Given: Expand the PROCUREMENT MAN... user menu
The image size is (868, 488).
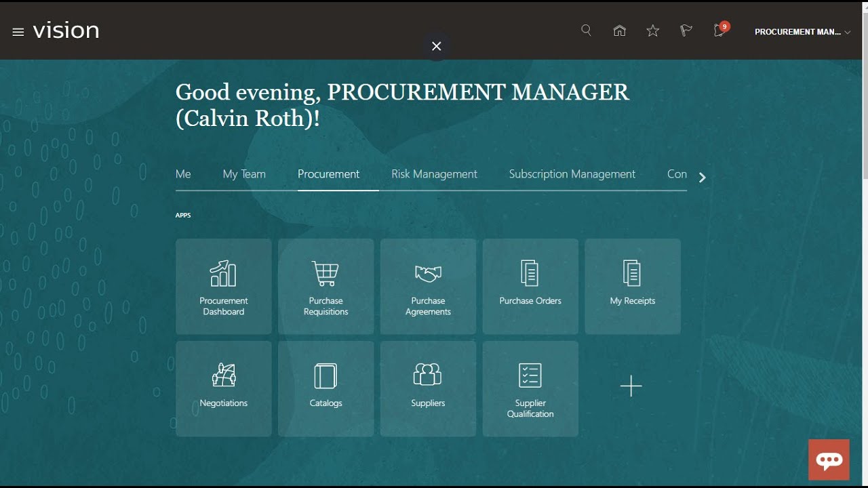Looking at the screenshot, I should coord(802,32).
